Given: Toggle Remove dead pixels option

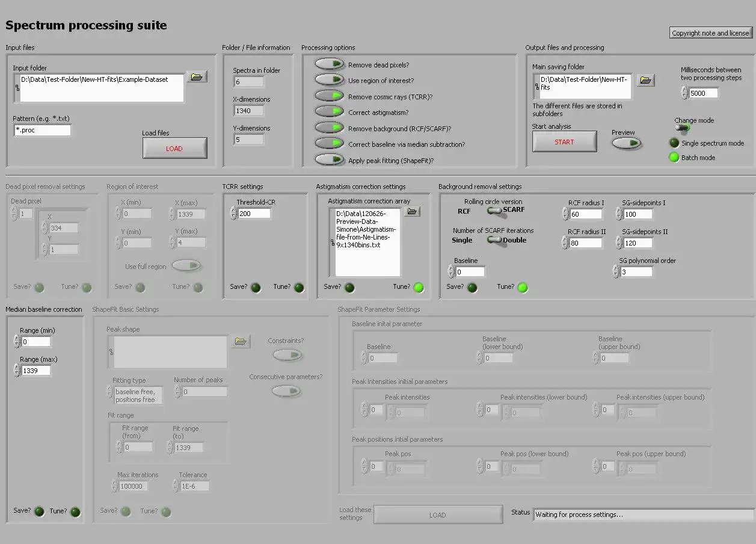Looking at the screenshot, I should 329,64.
